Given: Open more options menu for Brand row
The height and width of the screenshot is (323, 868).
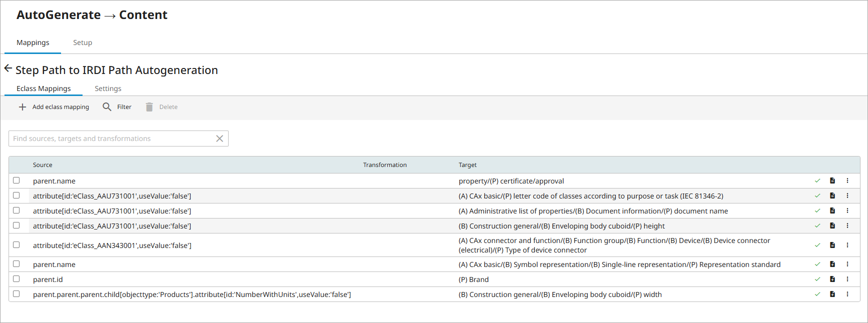Looking at the screenshot, I should (847, 279).
